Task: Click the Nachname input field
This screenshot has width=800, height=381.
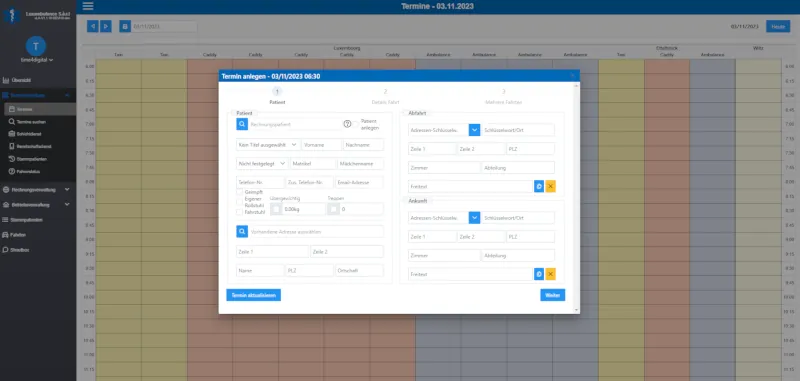Action: point(363,145)
